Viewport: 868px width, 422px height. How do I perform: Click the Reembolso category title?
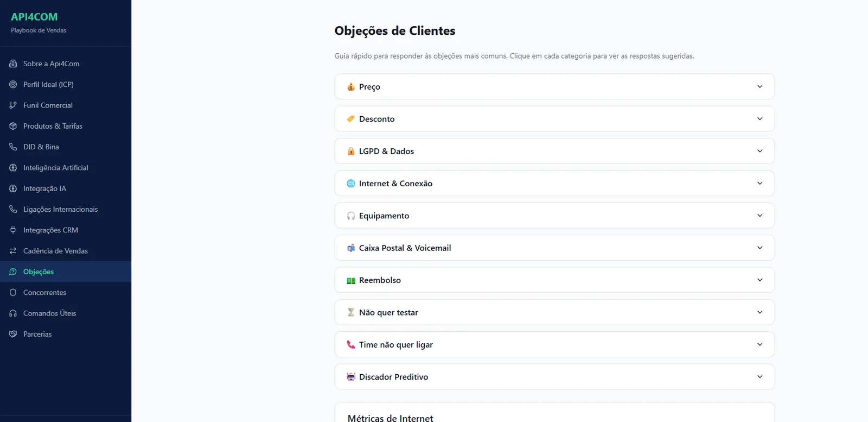pos(380,280)
